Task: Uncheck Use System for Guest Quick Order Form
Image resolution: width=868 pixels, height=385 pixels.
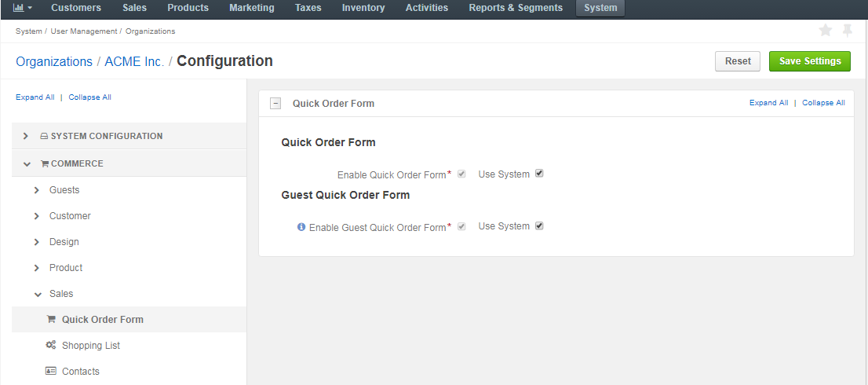Action: (x=540, y=225)
